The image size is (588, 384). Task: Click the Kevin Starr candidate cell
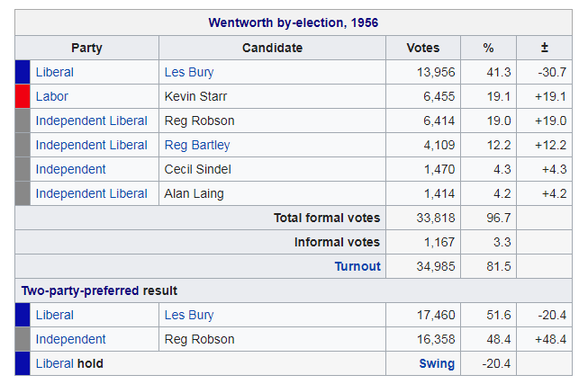(x=194, y=96)
